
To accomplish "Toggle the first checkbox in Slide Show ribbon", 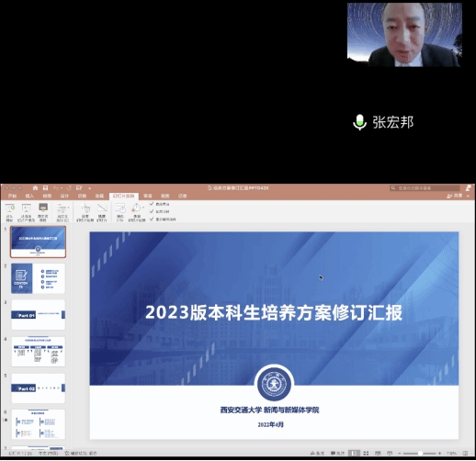I will (x=152, y=204).
